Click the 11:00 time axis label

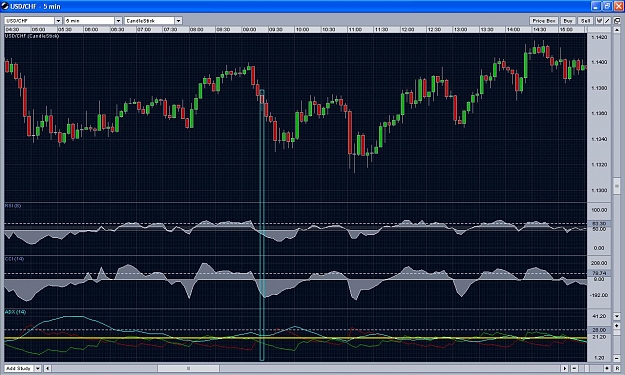(x=355, y=29)
